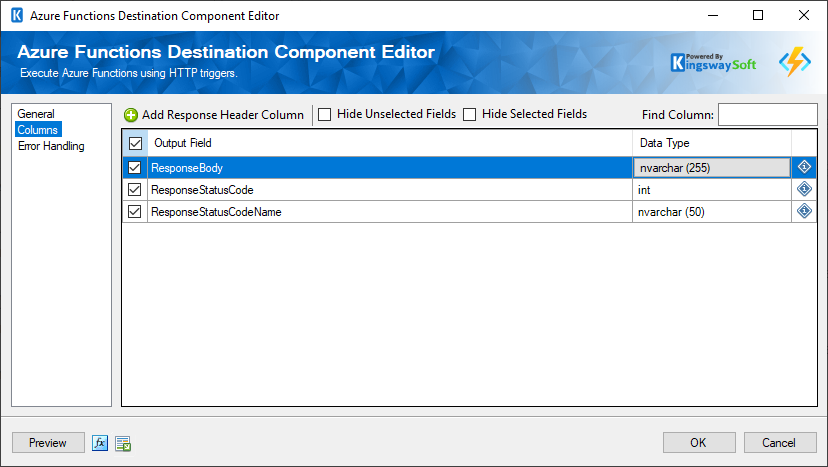Click the Data Type column header
This screenshot has height=467, width=828.
point(712,143)
